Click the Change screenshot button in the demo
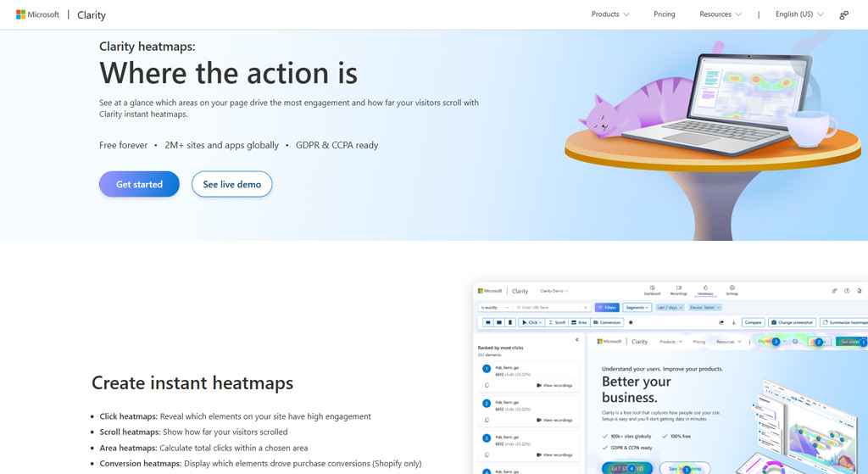 (x=793, y=322)
